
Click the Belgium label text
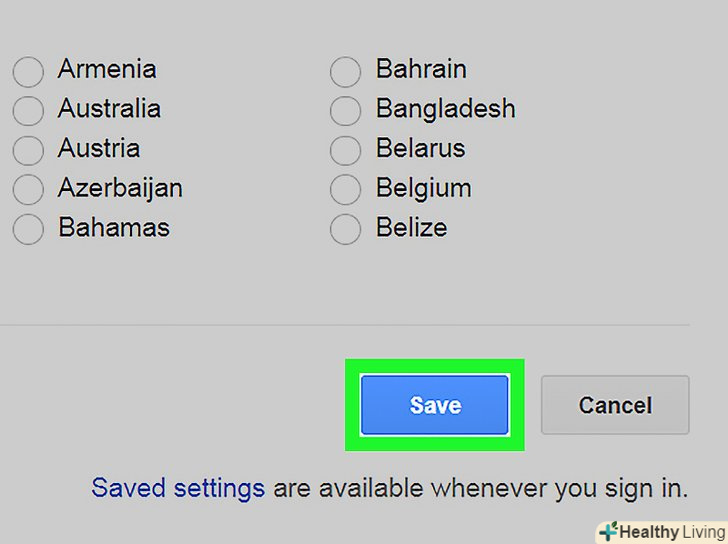point(423,187)
